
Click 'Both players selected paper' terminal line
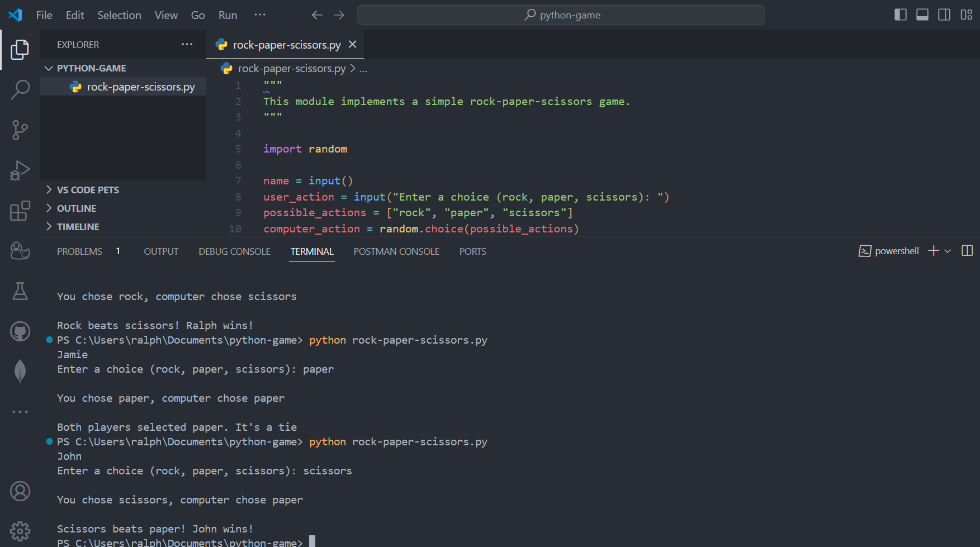177,427
